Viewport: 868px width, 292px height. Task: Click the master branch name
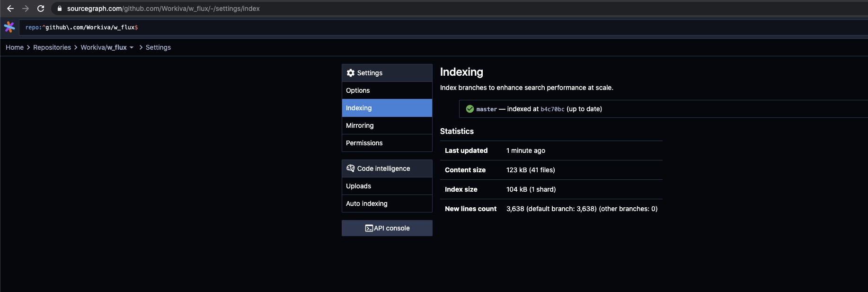coord(487,109)
